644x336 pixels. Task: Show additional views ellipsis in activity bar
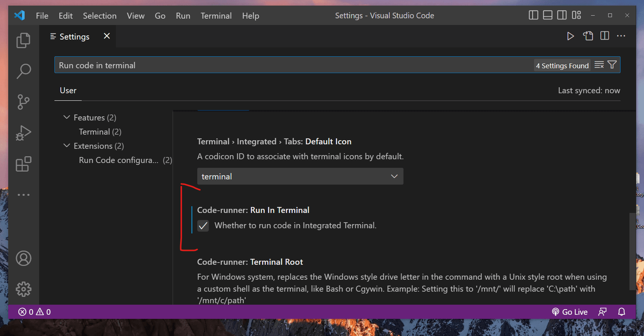pos(23,195)
